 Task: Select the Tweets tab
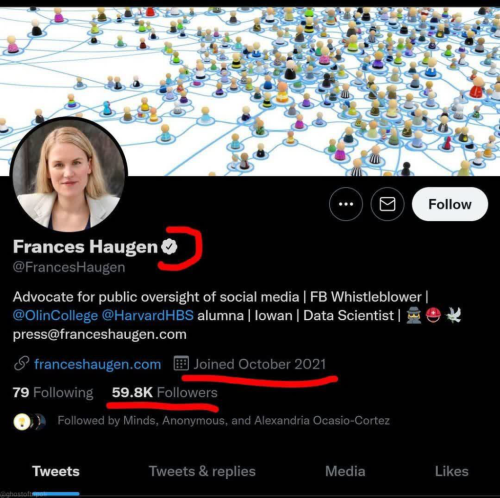(x=56, y=471)
